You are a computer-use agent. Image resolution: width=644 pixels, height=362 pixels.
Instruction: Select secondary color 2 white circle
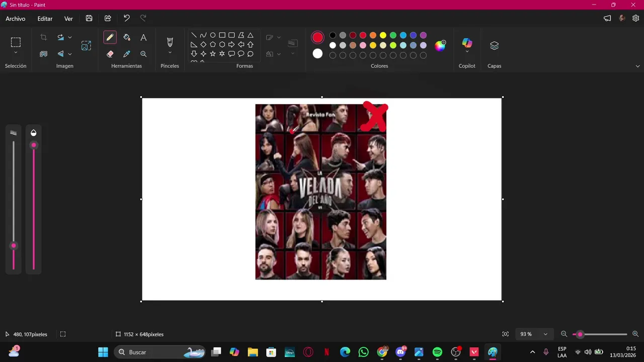coord(317,54)
